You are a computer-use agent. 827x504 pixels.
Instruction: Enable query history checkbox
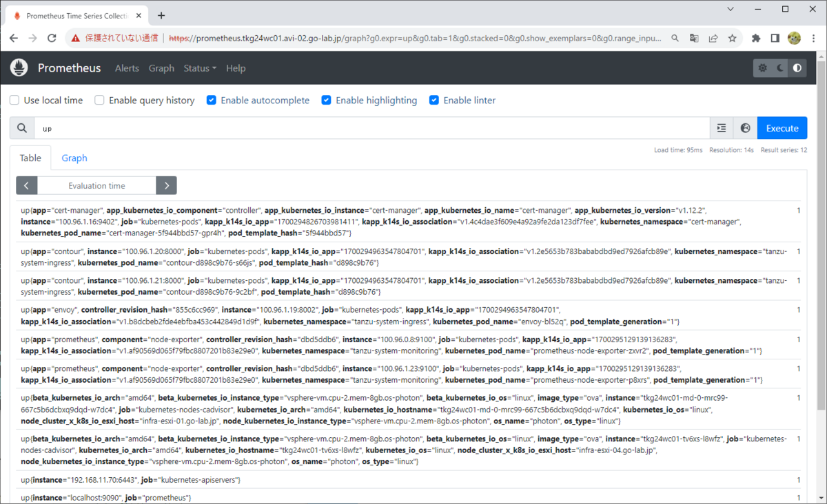(x=99, y=101)
